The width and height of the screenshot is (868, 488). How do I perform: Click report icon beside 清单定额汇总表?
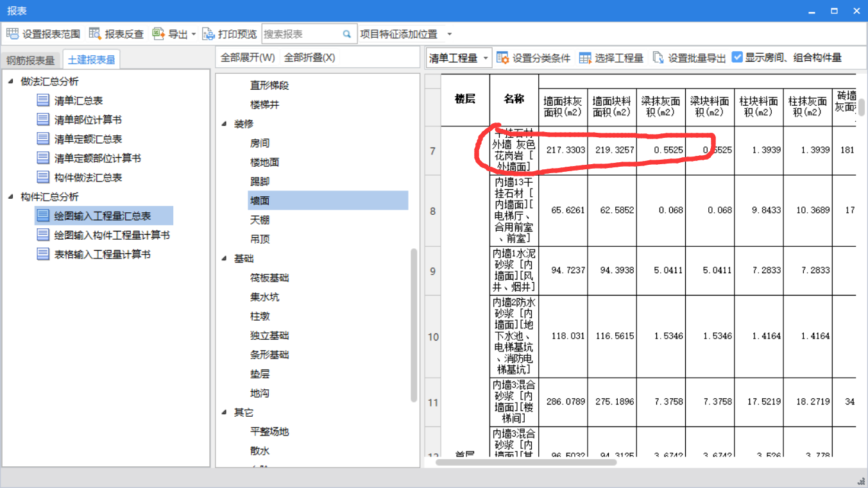[x=43, y=139]
